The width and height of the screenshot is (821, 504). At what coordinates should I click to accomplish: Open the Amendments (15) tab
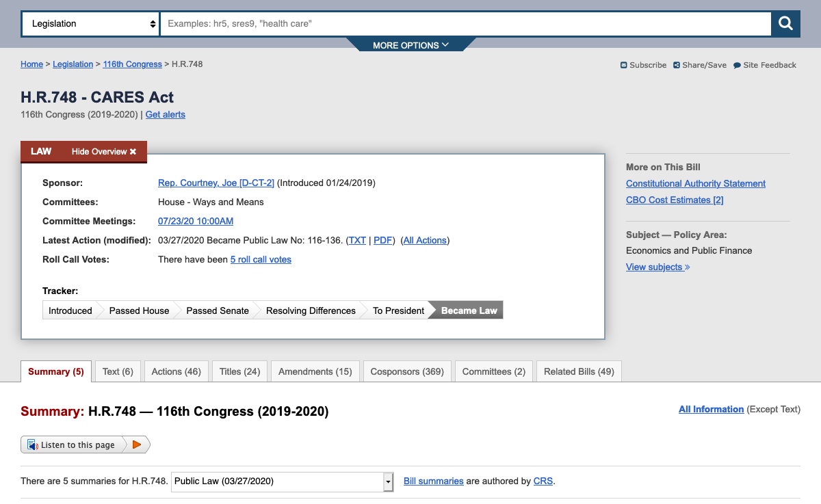pos(315,371)
